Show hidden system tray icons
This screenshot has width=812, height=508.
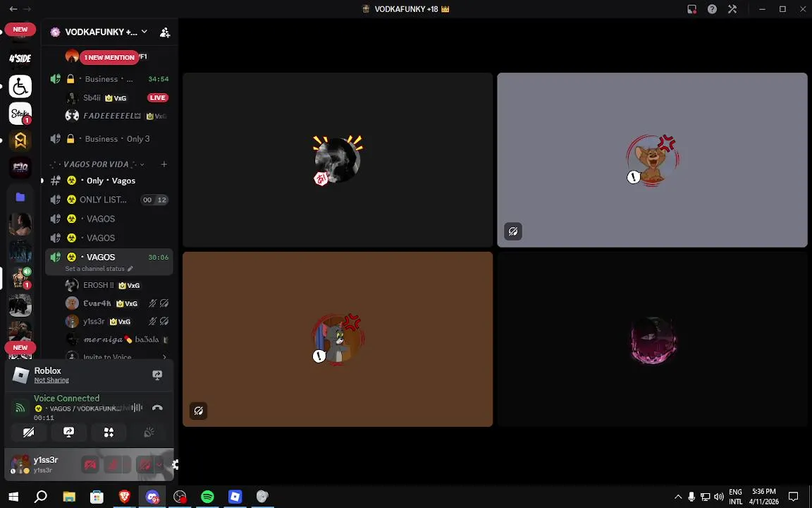tap(677, 497)
